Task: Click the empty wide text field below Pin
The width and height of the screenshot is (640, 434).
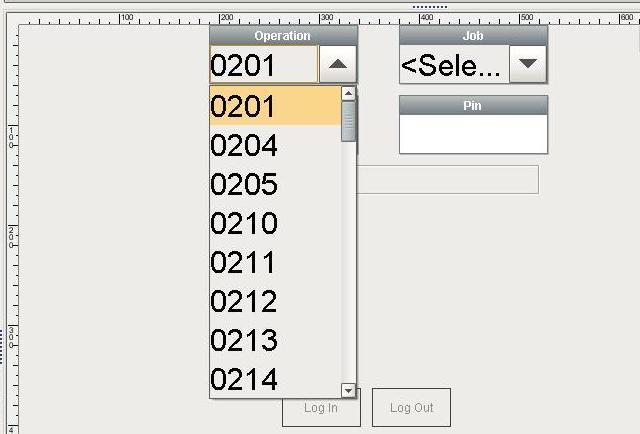Action: (x=448, y=180)
